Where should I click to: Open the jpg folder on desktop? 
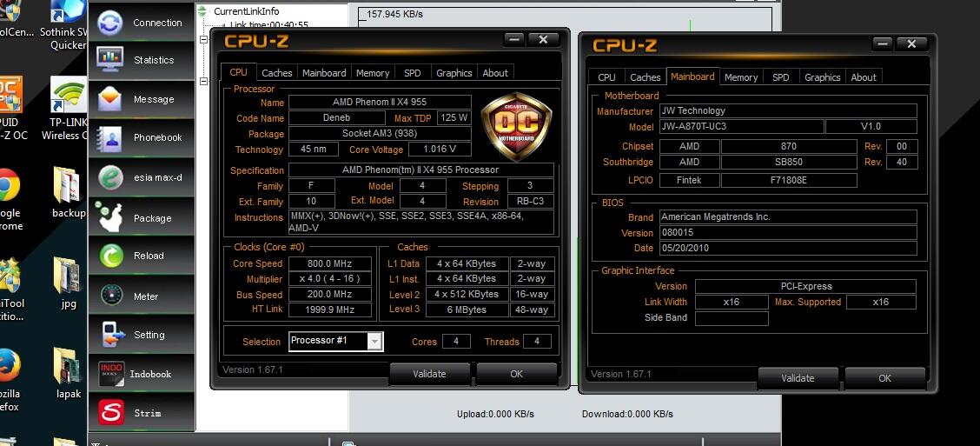click(x=68, y=283)
